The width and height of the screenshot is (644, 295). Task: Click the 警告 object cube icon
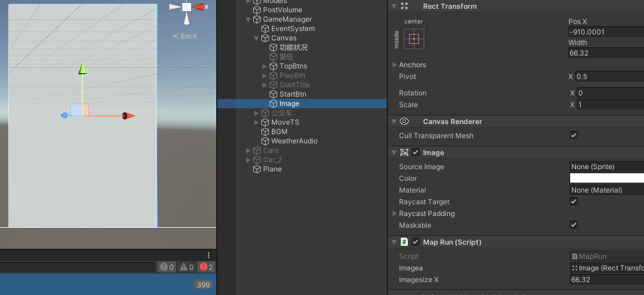[x=274, y=57]
